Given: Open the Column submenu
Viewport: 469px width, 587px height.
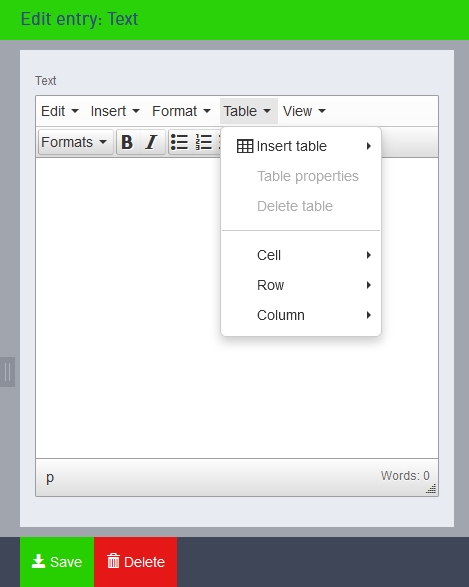Looking at the screenshot, I should 301,315.
